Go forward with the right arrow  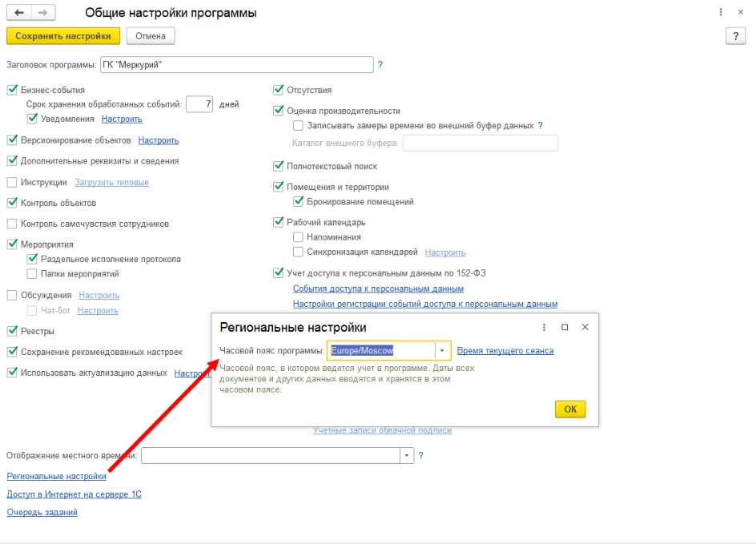[43, 13]
